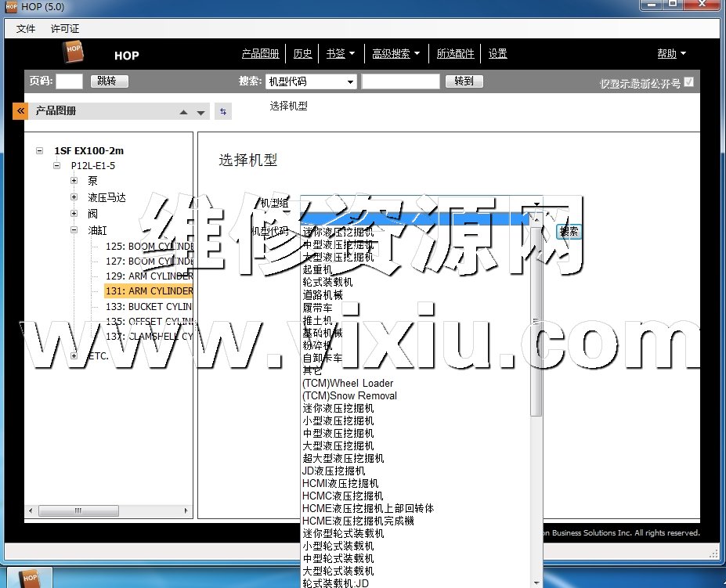The height and width of the screenshot is (588, 726).
Task: Open the 文件 menu
Action: (x=26, y=28)
